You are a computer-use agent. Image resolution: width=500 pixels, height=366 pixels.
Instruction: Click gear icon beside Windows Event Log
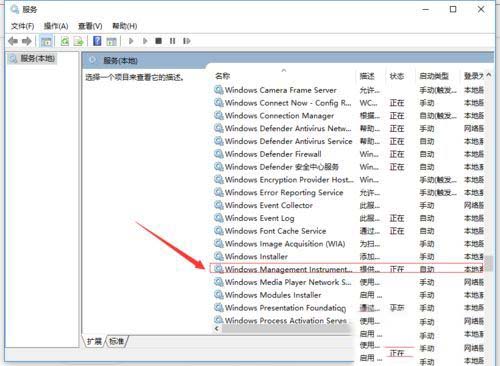(x=219, y=218)
